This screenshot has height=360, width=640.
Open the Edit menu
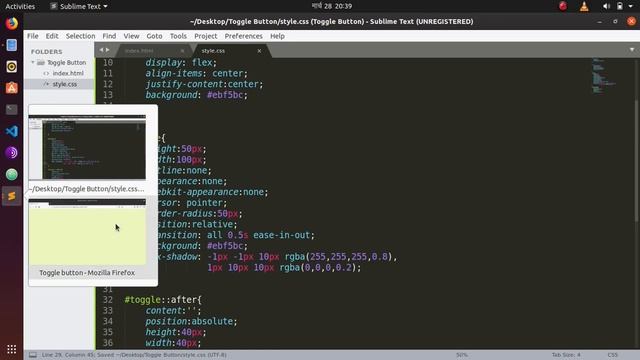click(x=52, y=36)
